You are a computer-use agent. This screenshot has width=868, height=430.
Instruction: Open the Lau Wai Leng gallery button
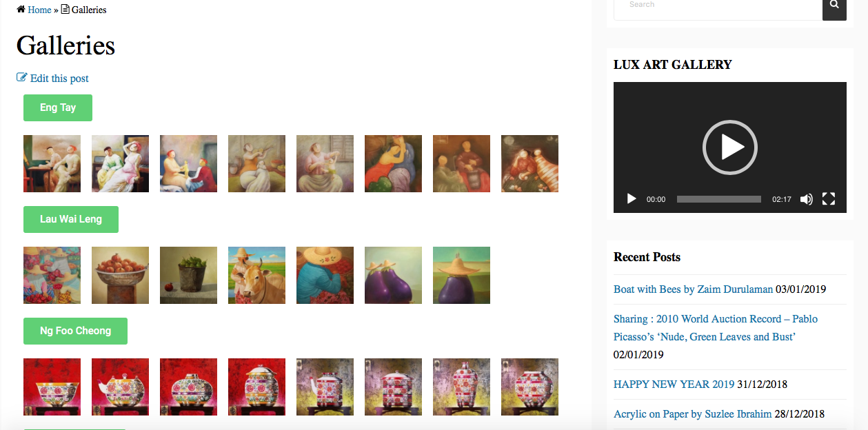pyautogui.click(x=71, y=219)
